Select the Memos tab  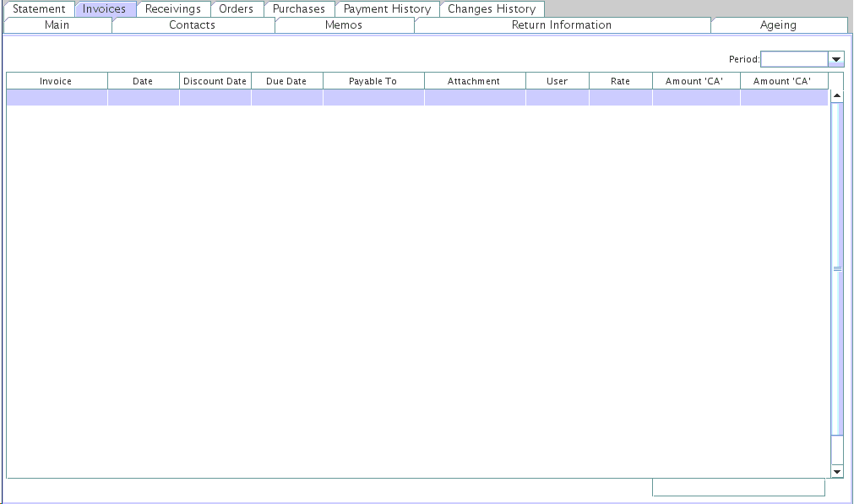(x=344, y=25)
